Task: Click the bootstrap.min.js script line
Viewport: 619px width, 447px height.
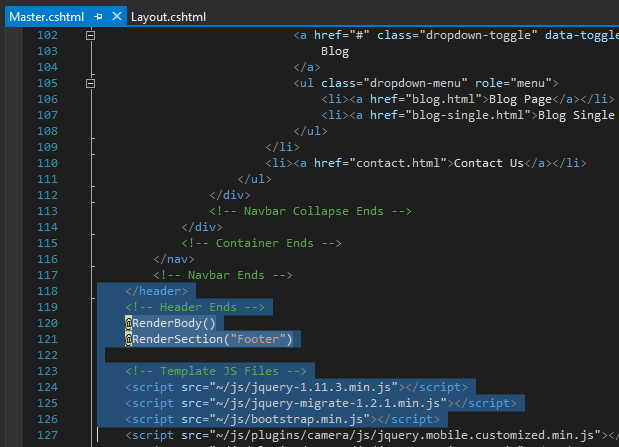Action: click(282, 419)
